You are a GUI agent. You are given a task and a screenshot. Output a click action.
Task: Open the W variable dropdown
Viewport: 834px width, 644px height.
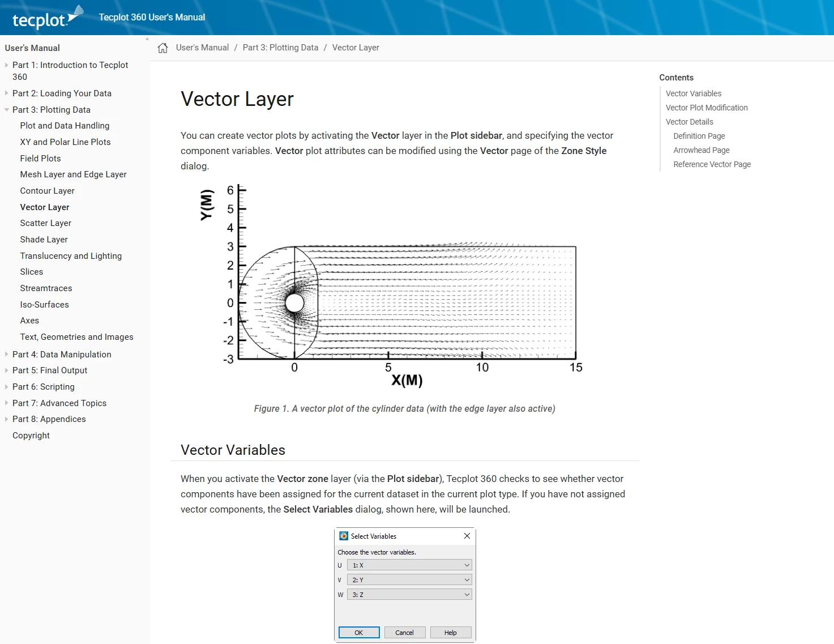pos(409,595)
